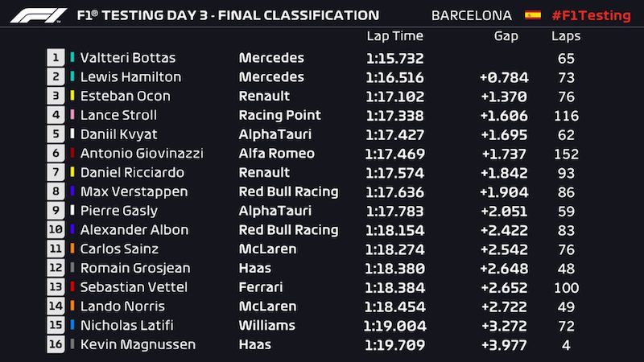Click the BARCELONA location label
Image resolution: width=644 pixels, height=362 pixels.
tap(472, 15)
